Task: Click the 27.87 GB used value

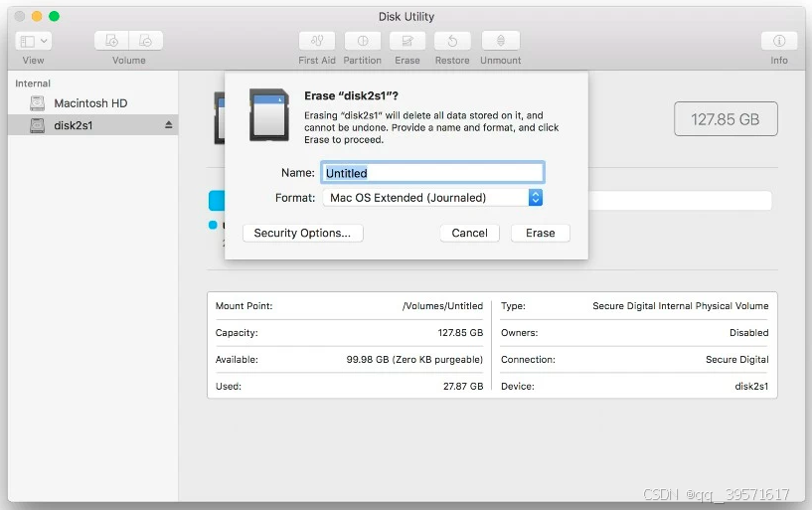Action: (x=463, y=387)
